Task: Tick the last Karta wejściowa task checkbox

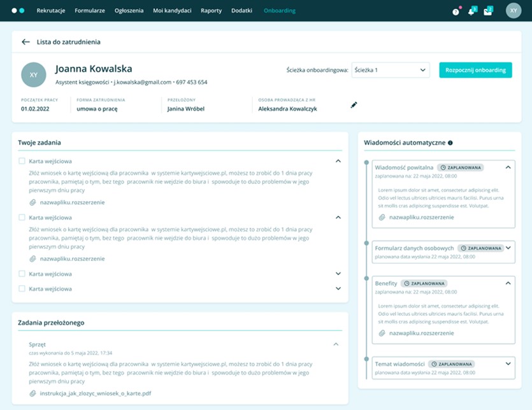Action: (x=22, y=289)
